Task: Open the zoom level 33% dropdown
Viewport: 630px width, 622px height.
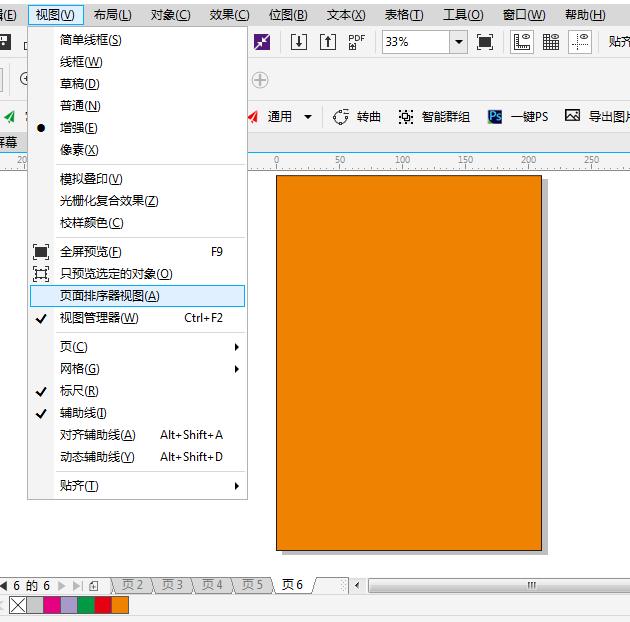Action: pyautogui.click(x=458, y=42)
